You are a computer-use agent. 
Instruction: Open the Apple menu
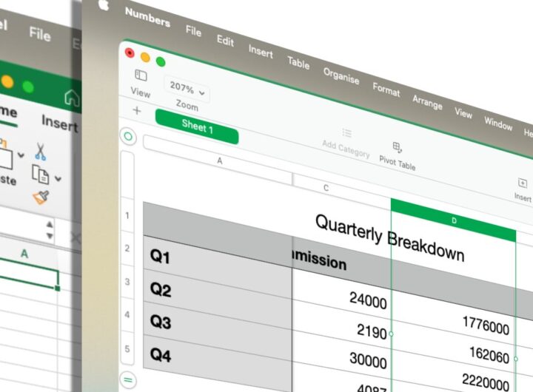tap(104, 5)
